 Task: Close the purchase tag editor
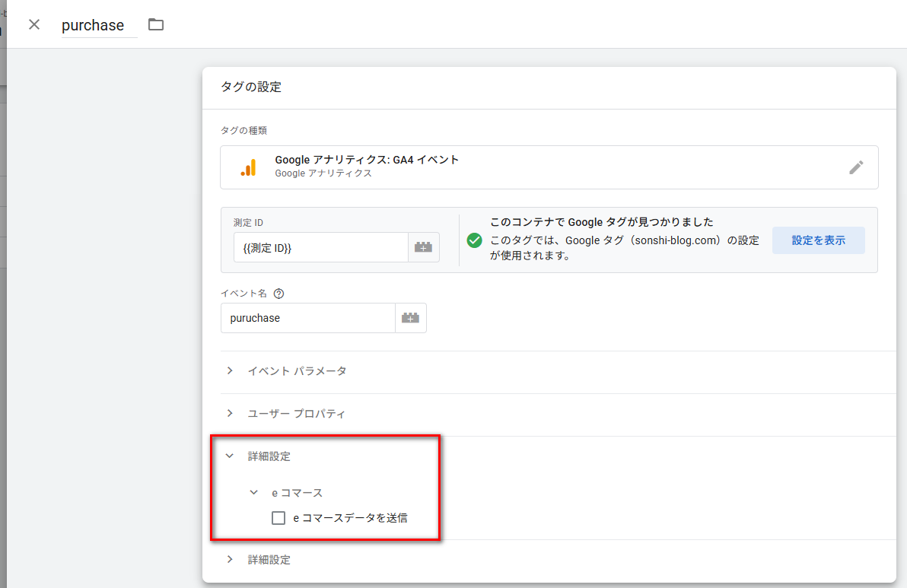34,24
